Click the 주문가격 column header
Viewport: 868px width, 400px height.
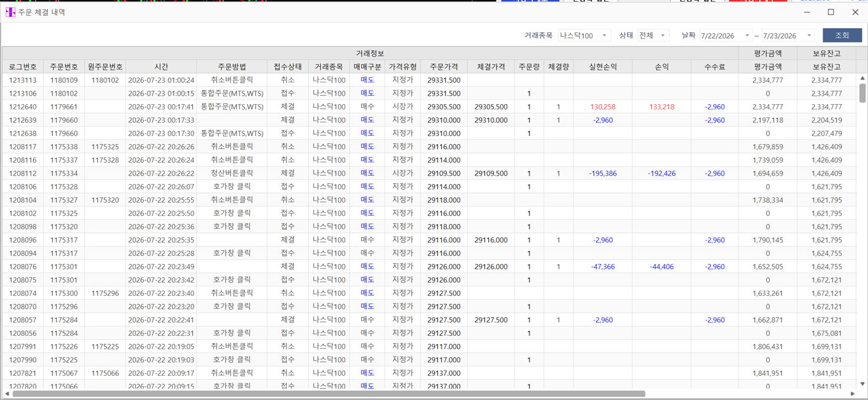pos(444,66)
